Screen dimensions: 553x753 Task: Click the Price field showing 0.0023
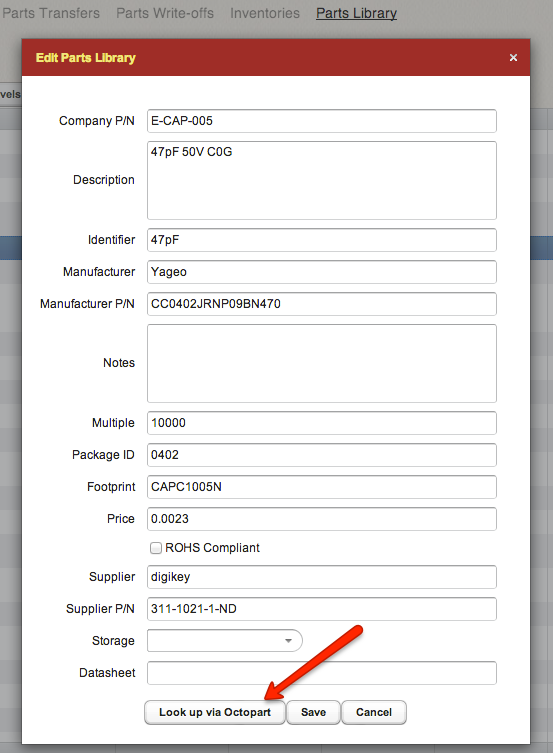[x=322, y=519]
